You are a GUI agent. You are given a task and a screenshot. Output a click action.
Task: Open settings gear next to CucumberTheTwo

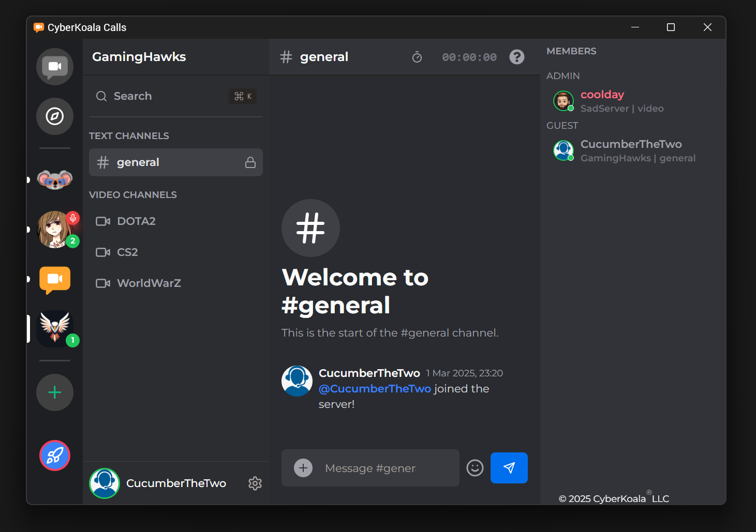[x=255, y=483]
